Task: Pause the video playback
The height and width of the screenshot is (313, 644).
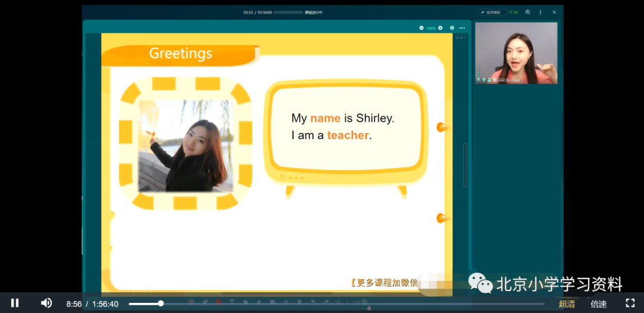Action: pyautogui.click(x=15, y=303)
